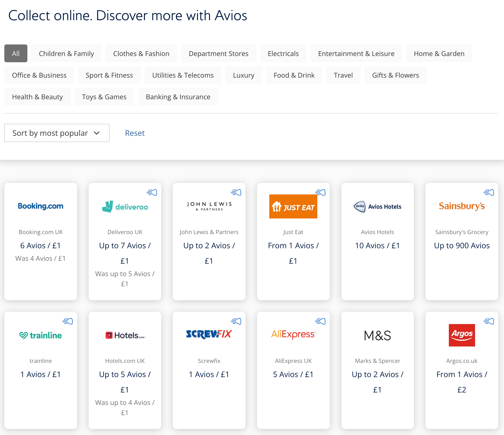Click the speedy awarding icon on the Screwfix card

pos(236,321)
